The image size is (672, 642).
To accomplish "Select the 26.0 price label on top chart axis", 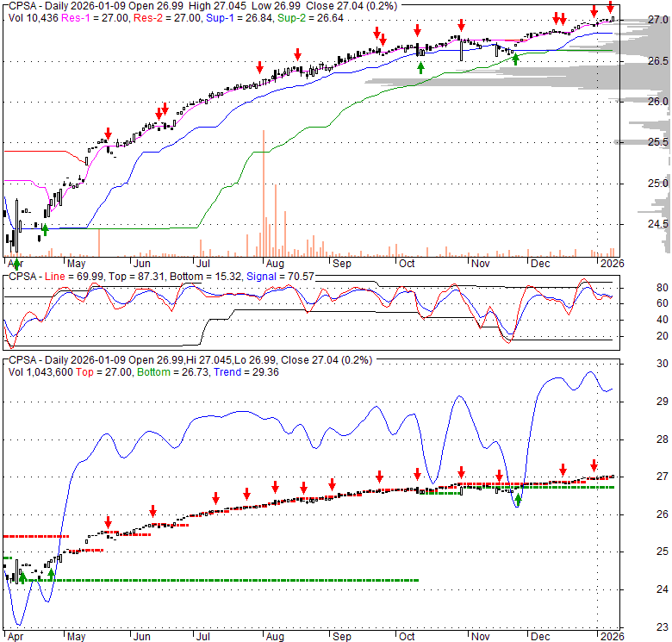I will click(657, 102).
